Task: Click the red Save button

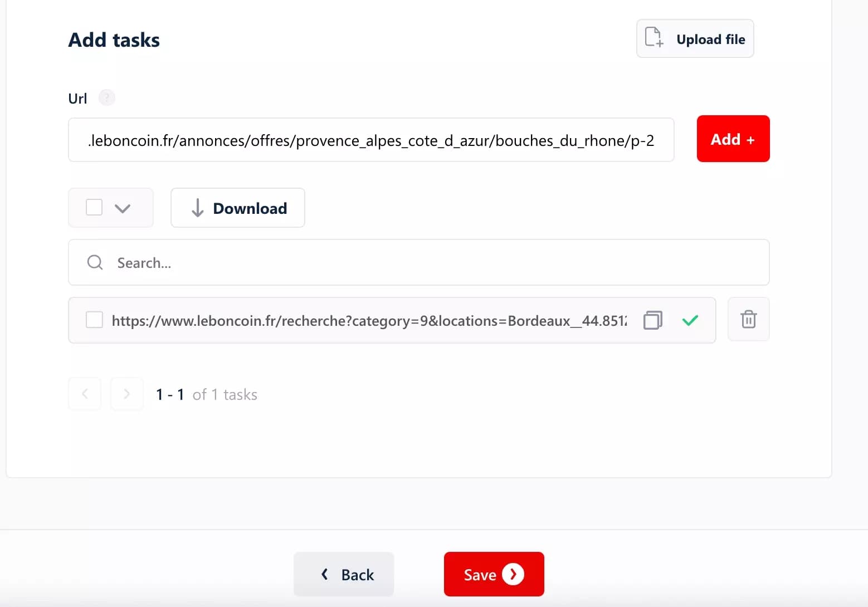Action: click(x=494, y=574)
